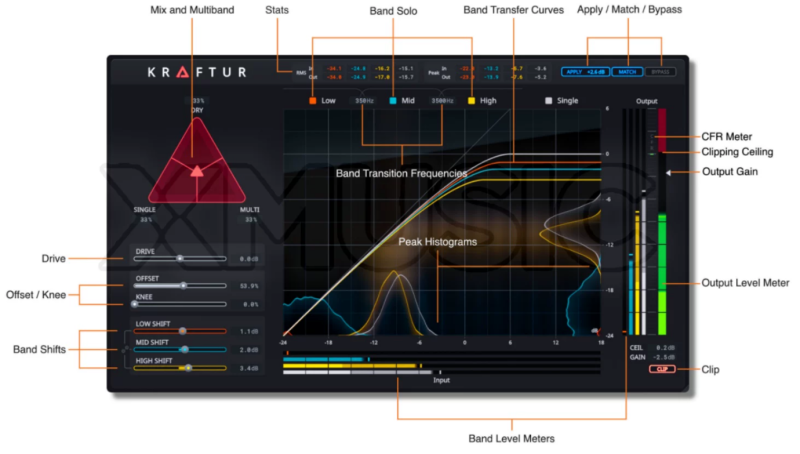800x454 pixels.
Task: Click the High band label
Action: click(x=488, y=100)
